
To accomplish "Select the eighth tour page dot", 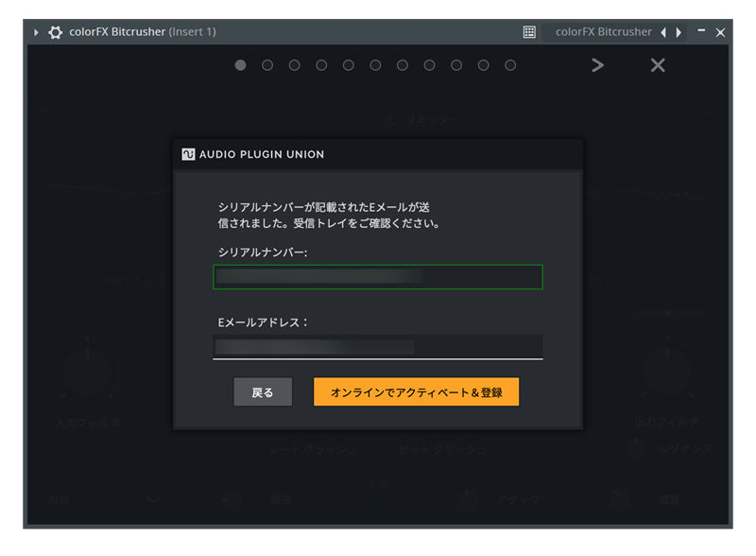I will [430, 65].
